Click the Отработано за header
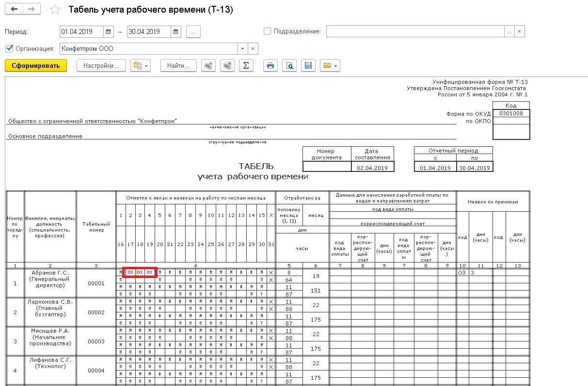 point(302,198)
